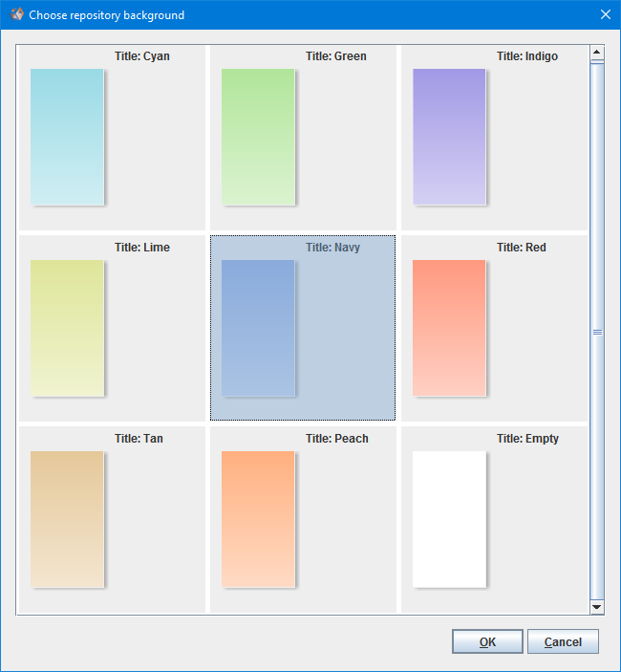This screenshot has width=621, height=672.
Task: Confirm selection with OK button
Action: tap(487, 641)
